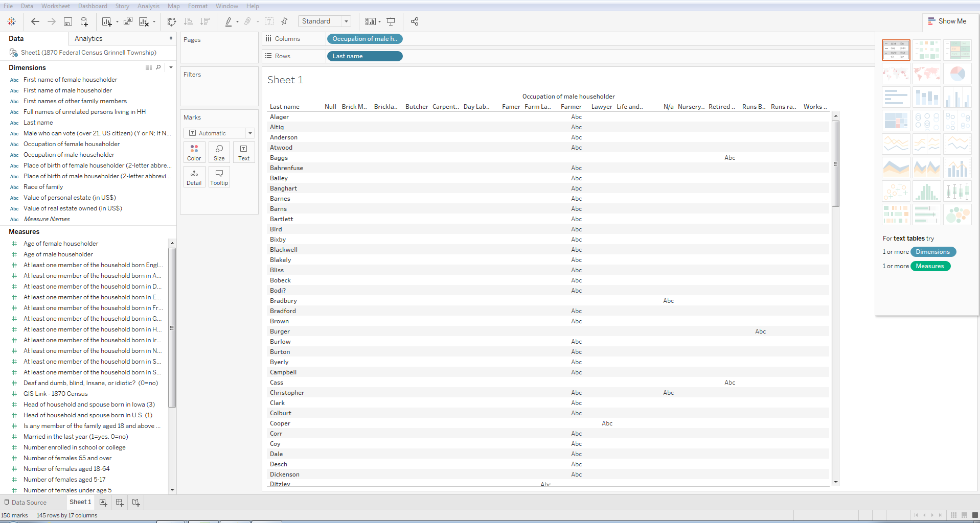The width and height of the screenshot is (980, 523).
Task: Click the New Dashboard icon in the bottom bar
Action: (120, 503)
